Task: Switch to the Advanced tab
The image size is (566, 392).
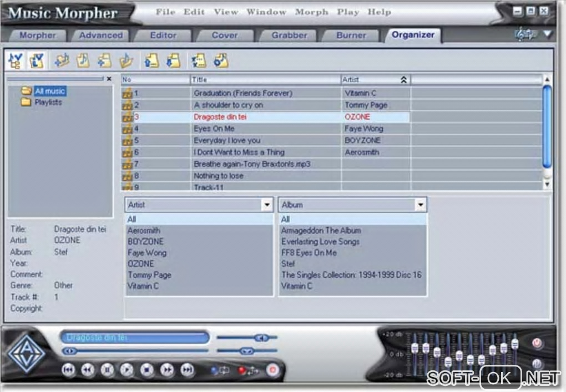Action: pyautogui.click(x=100, y=35)
